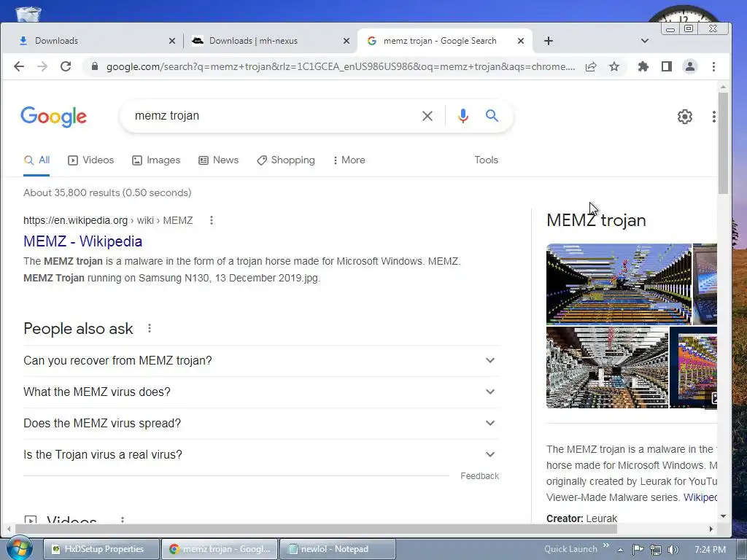Click the padlock site info icon
Image resolution: width=747 pixels, height=560 pixels.
[x=95, y=66]
